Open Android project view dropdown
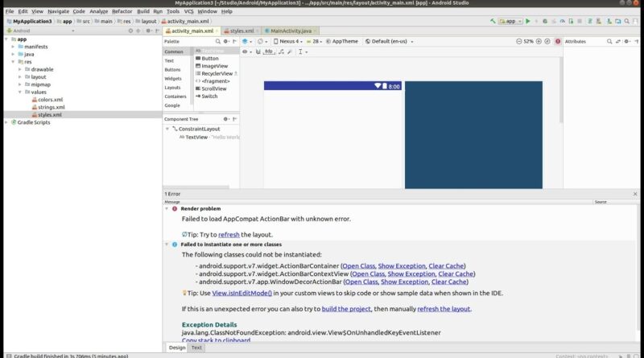Viewport: 644px width, 358px height. click(41, 31)
